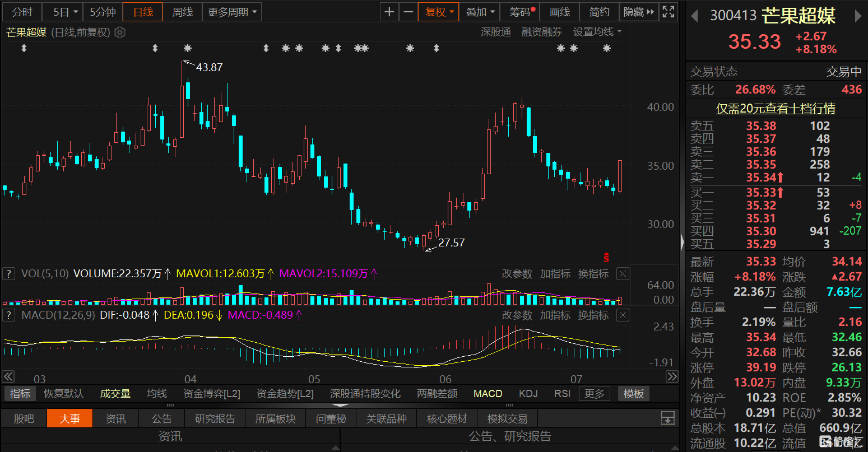Open the 股吧 tab
The width and height of the screenshot is (868, 452).
pos(24,418)
